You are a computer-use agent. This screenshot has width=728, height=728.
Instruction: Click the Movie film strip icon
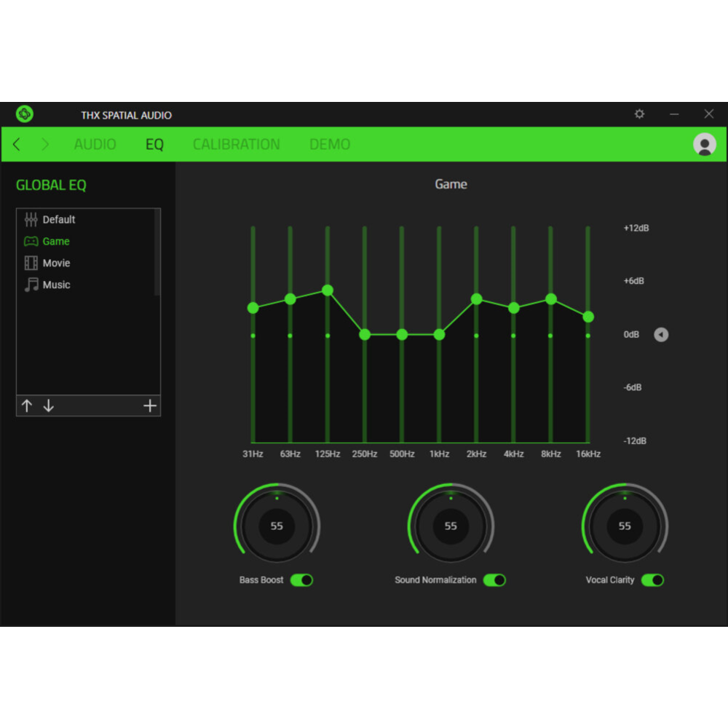pos(31,264)
